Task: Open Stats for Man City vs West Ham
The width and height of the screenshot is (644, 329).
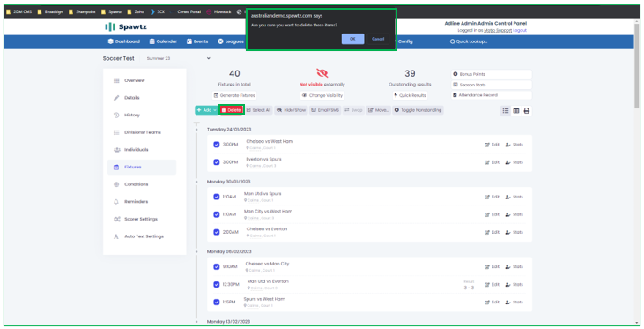Action: 514,214
